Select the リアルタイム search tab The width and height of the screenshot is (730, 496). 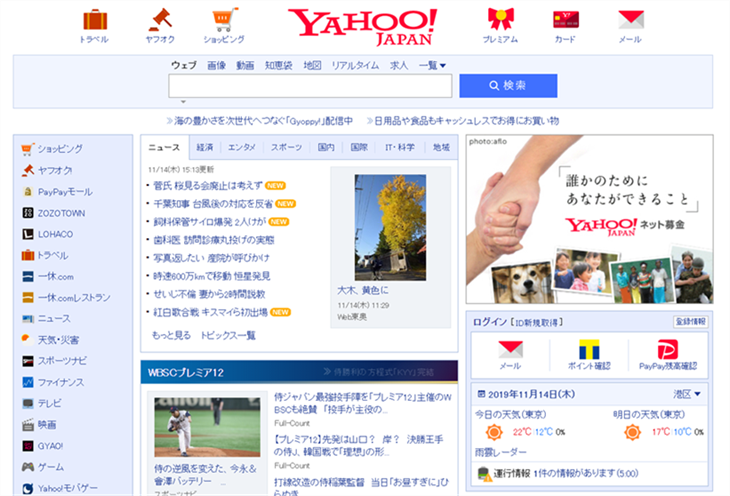tap(355, 65)
